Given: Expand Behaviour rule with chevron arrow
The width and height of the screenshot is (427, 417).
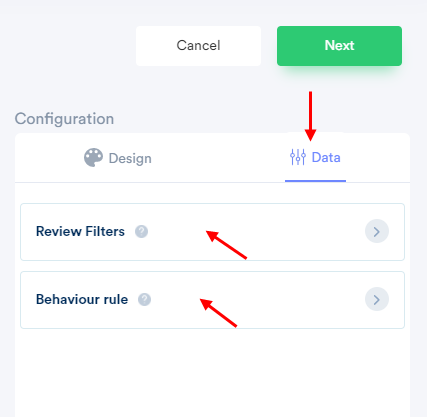Looking at the screenshot, I should coord(377,299).
